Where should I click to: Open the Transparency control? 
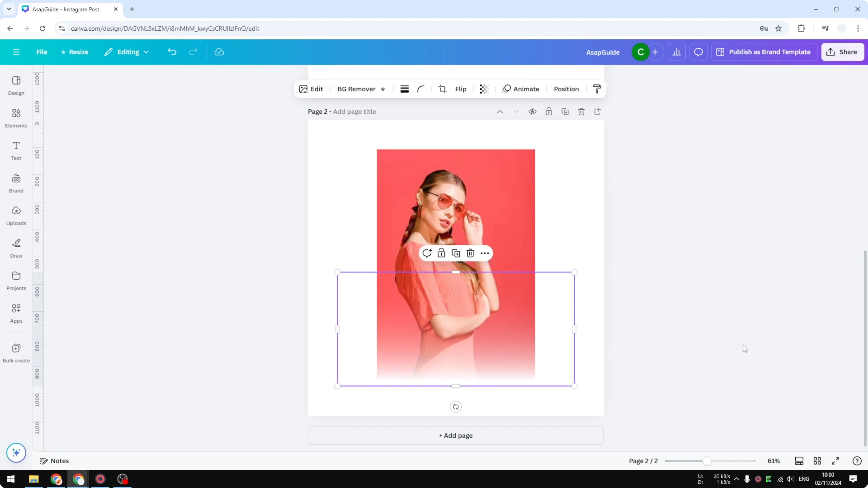point(484,89)
